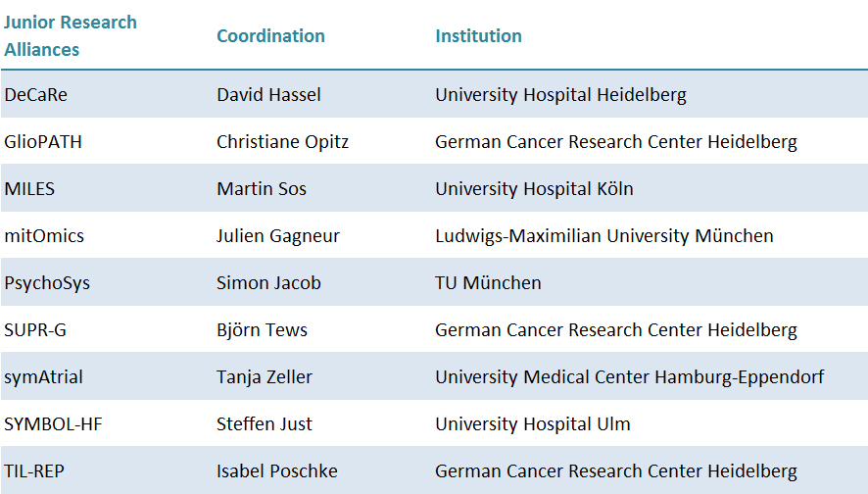Click the MILES row name

pyautogui.click(x=29, y=189)
